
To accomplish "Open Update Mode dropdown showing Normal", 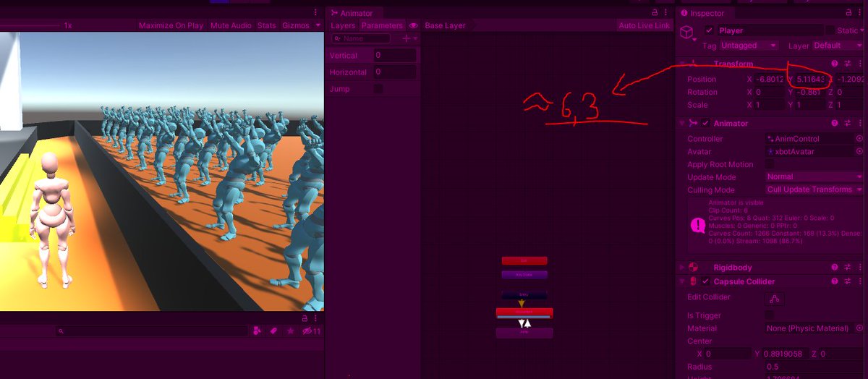I will 814,176.
